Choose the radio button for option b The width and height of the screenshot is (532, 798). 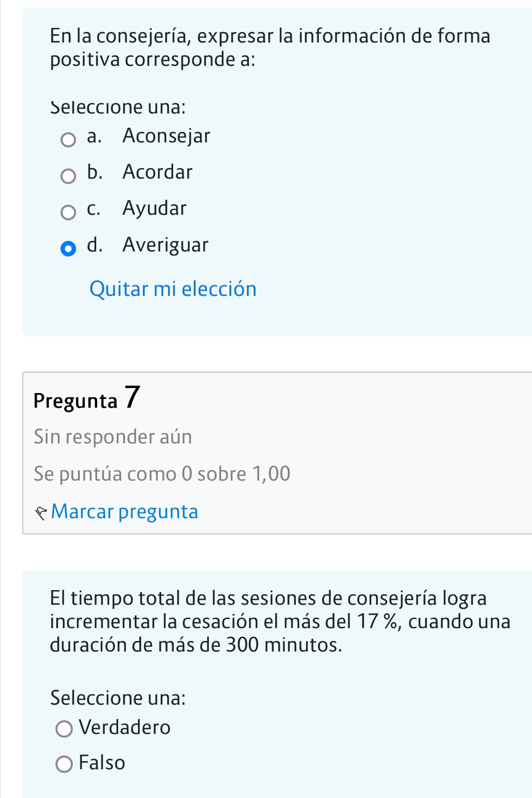tap(68, 176)
